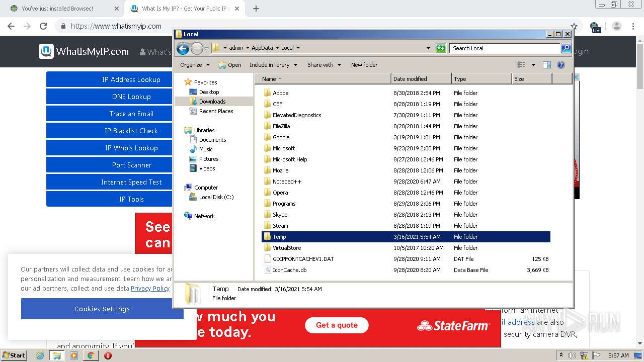Open the views options dropdown arrow
Screen dimensions: 644x362
coord(533,65)
